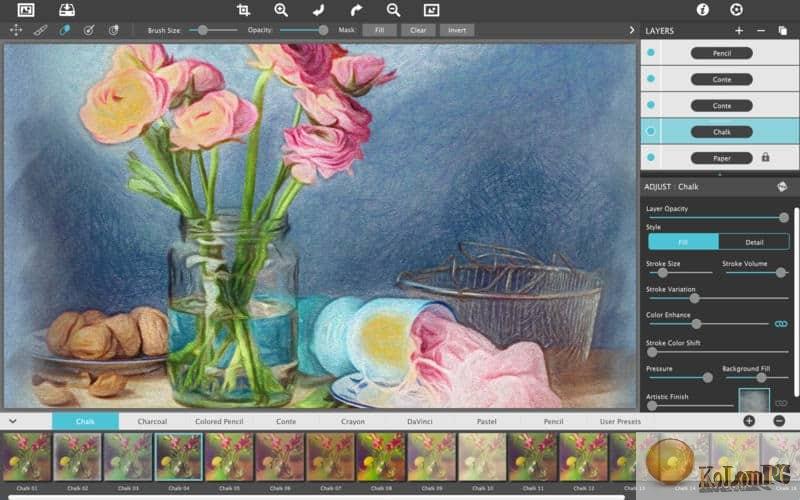The height and width of the screenshot is (500, 800).
Task: Click the lock icon on the Paper layer
Action: pyautogui.click(x=765, y=157)
